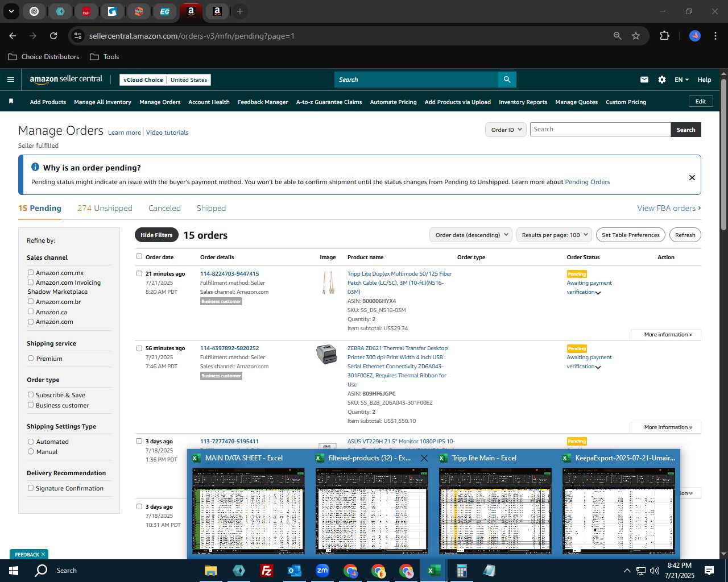
Task: Check the Amazon.ca filter
Action: pos(31,311)
